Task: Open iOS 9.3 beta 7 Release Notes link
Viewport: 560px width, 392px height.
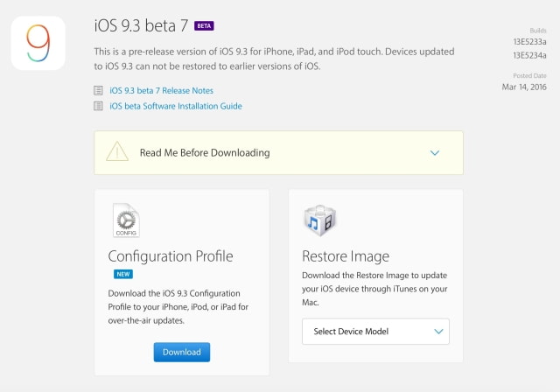Action: coord(162,90)
